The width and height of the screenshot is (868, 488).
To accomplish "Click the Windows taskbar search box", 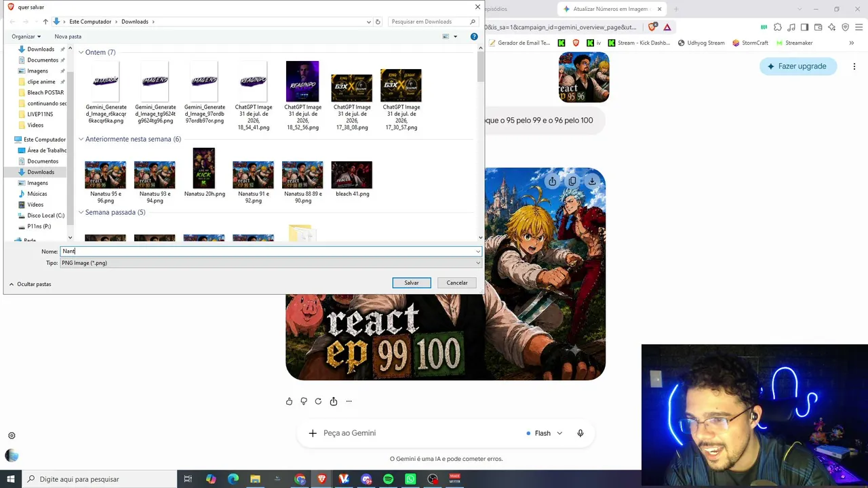I will 99,479.
